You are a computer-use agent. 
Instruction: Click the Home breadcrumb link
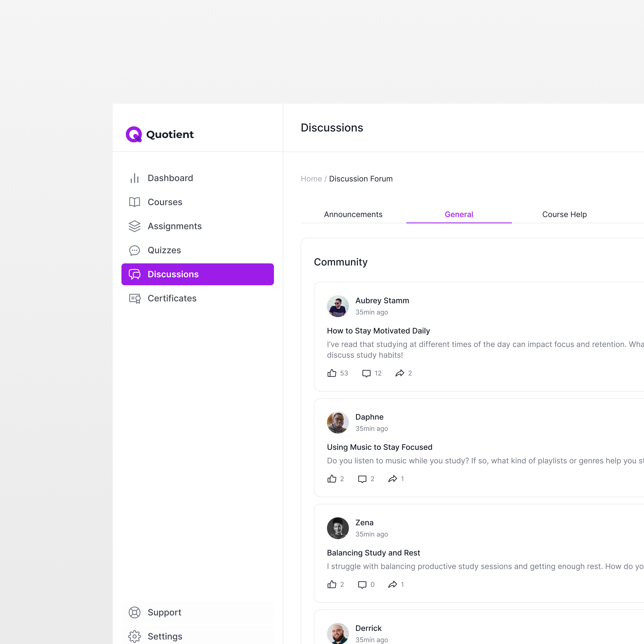tap(311, 179)
